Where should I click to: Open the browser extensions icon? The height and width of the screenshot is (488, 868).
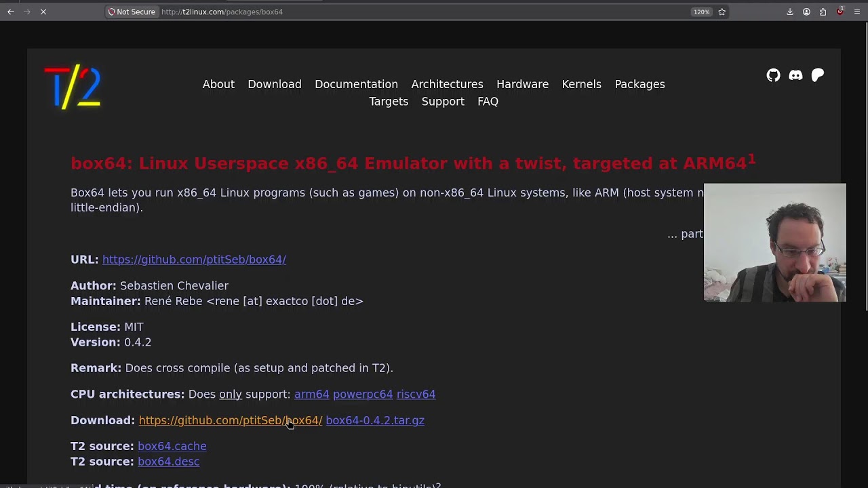(x=823, y=12)
